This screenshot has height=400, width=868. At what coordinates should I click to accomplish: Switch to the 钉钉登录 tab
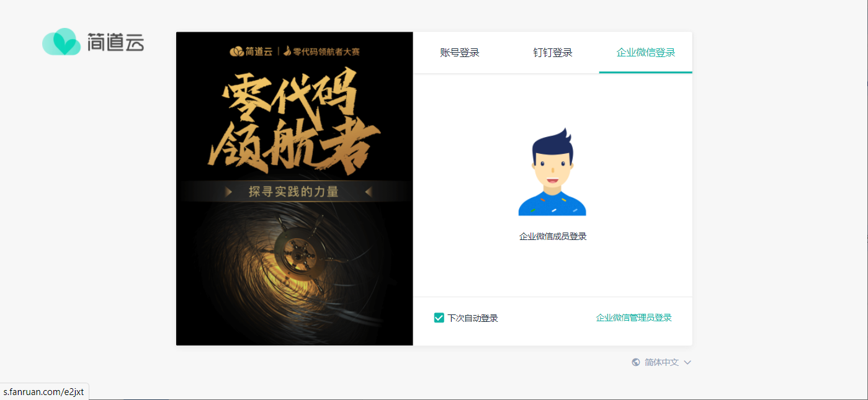(553, 53)
